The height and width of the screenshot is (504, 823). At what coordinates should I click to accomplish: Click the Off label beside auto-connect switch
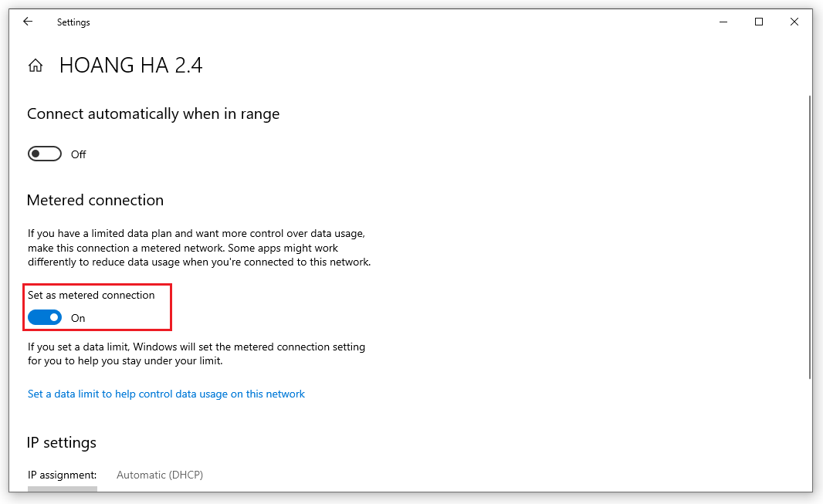point(78,154)
